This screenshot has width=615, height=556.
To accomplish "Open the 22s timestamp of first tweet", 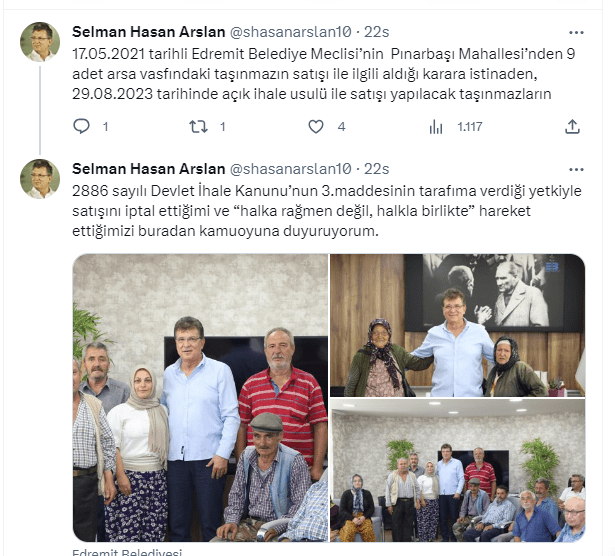I will click(x=377, y=32).
